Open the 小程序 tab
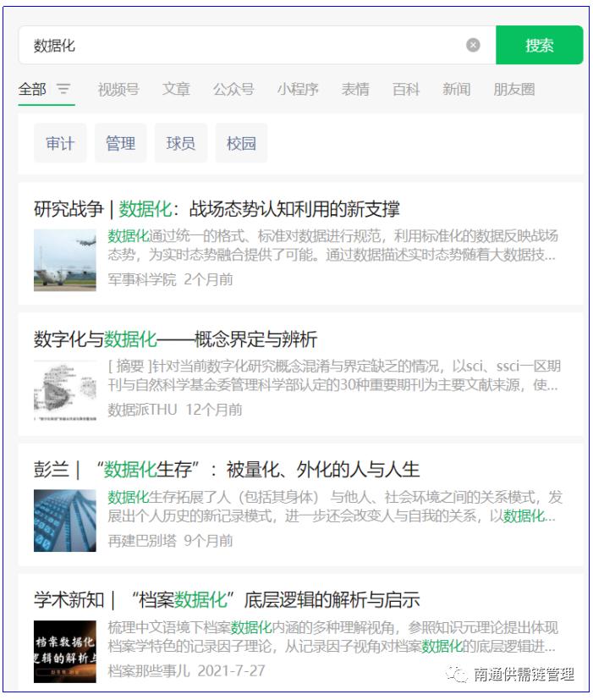Viewport: 593px width, 700px height. click(x=298, y=89)
